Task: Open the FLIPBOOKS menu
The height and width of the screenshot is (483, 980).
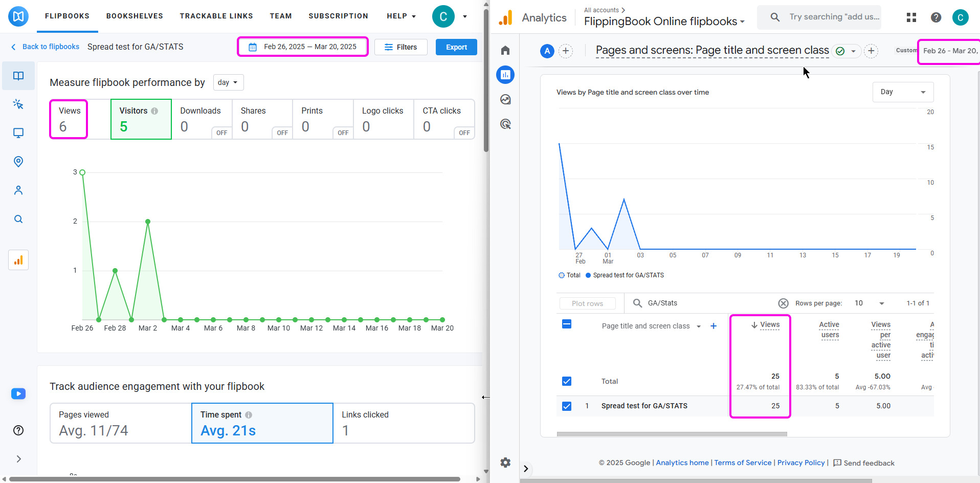Action: tap(67, 16)
